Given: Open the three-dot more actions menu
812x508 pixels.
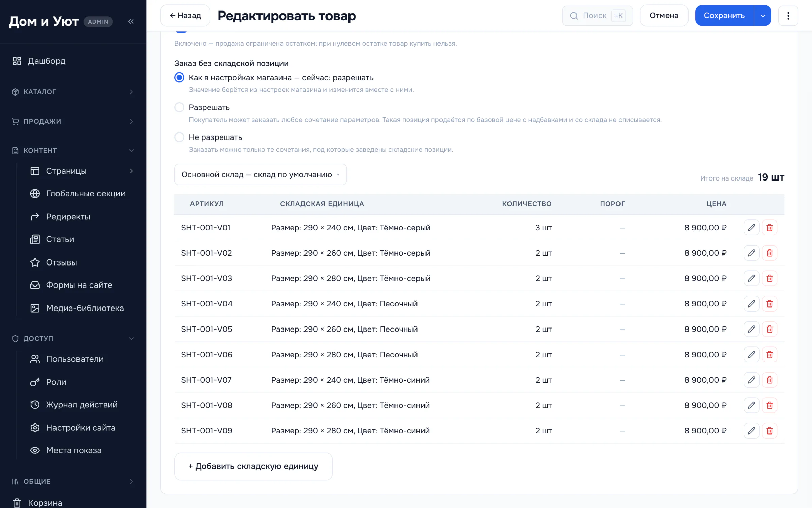Looking at the screenshot, I should click(x=788, y=16).
